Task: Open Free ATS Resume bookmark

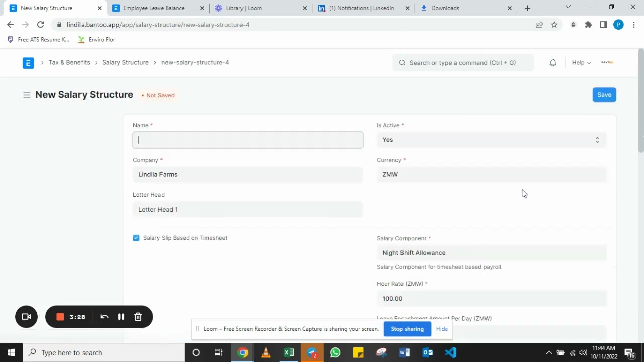Action: pos(39,40)
